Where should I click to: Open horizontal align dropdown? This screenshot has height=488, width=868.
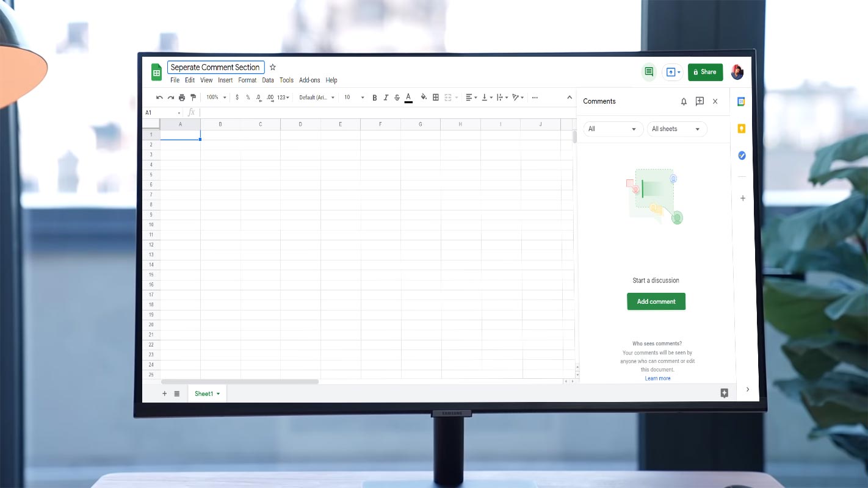point(471,98)
